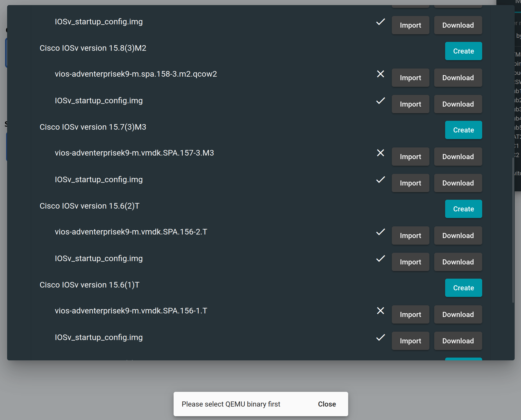Click the X icon for vios-adventerprisek9-m.vmdk.SPA.156-1.T
This screenshot has height=420, width=521.
380,311
